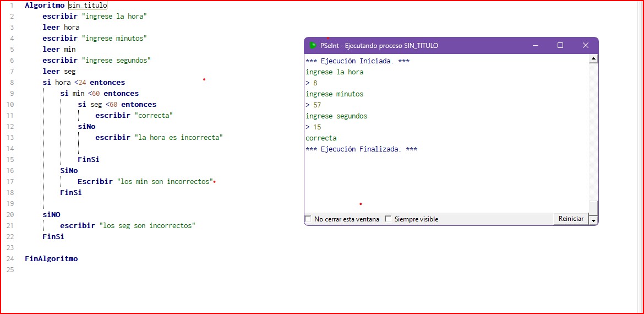Click line number 8 in the gutter
Image resolution: width=644 pixels, height=314 pixels.
tap(12, 83)
